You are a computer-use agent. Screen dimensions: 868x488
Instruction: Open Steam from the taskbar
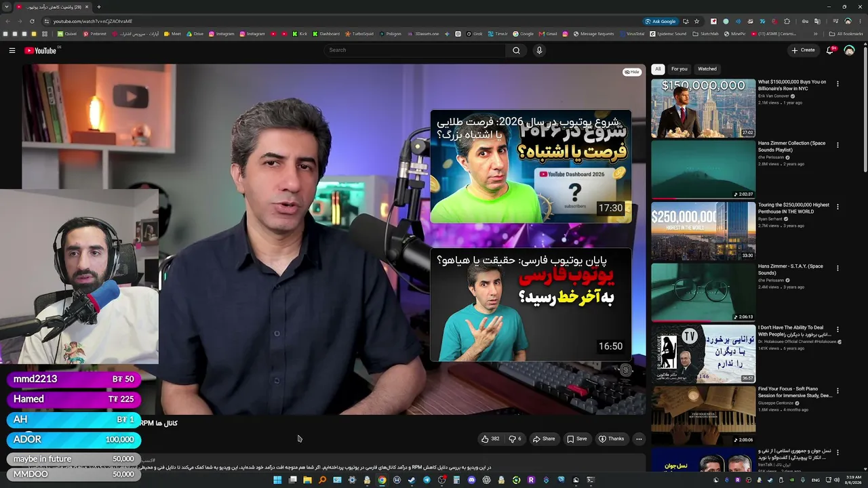[412, 480]
